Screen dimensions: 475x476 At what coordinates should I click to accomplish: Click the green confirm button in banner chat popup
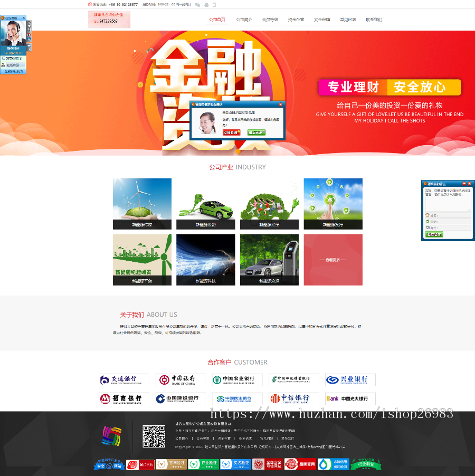(255, 132)
